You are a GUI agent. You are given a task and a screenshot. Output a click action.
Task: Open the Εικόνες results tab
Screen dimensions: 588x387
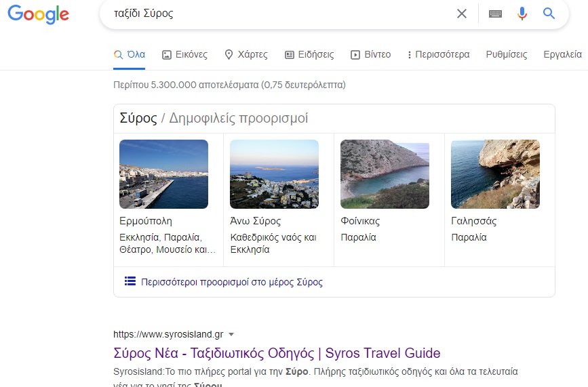pos(185,54)
